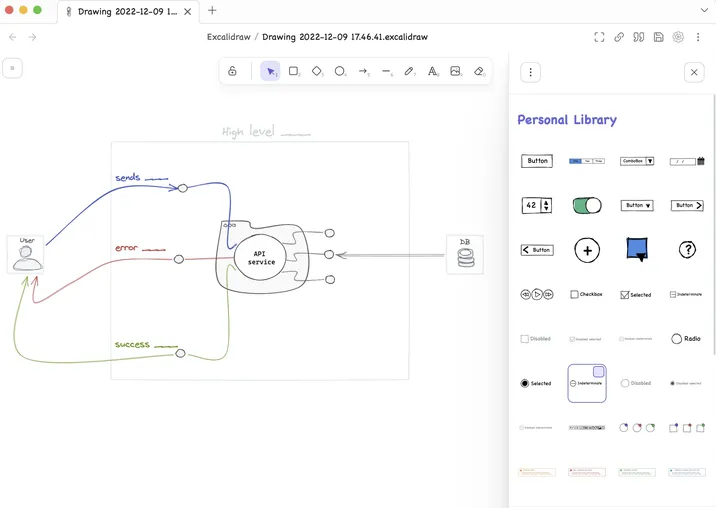
Task: Click the green toggle switch library item
Action: (x=587, y=205)
